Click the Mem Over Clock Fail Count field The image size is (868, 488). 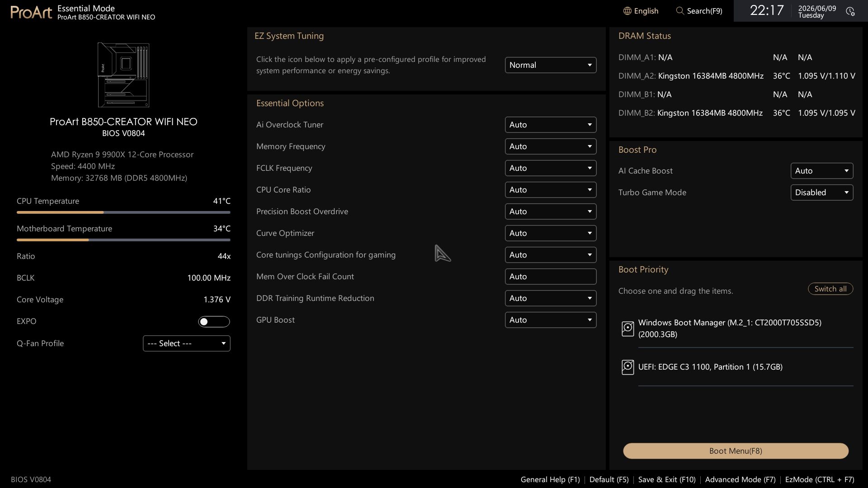[x=551, y=277]
